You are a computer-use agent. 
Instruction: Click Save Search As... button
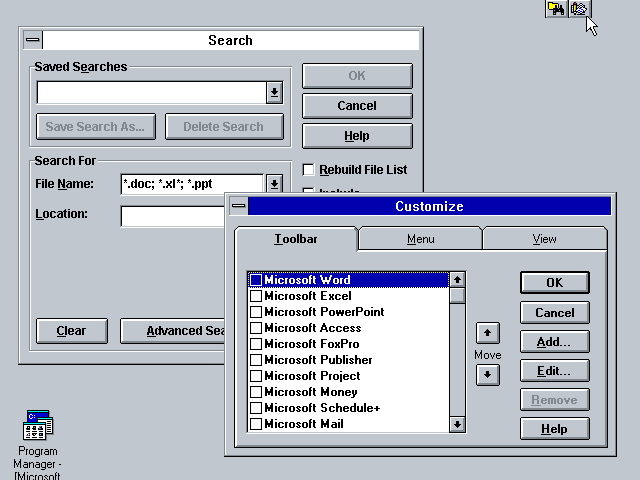tap(96, 127)
